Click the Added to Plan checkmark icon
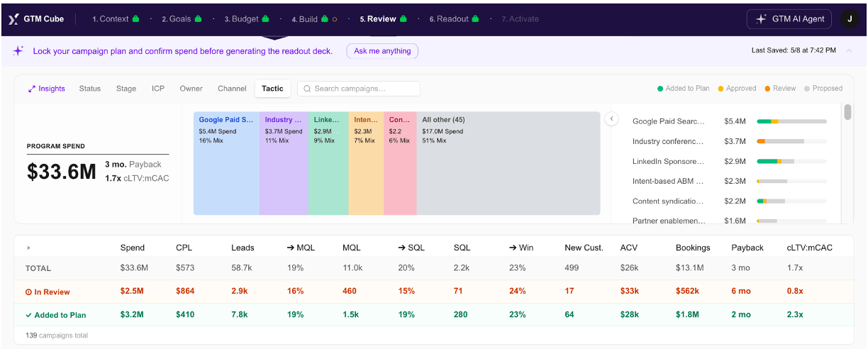The height and width of the screenshot is (349, 868). tap(29, 315)
